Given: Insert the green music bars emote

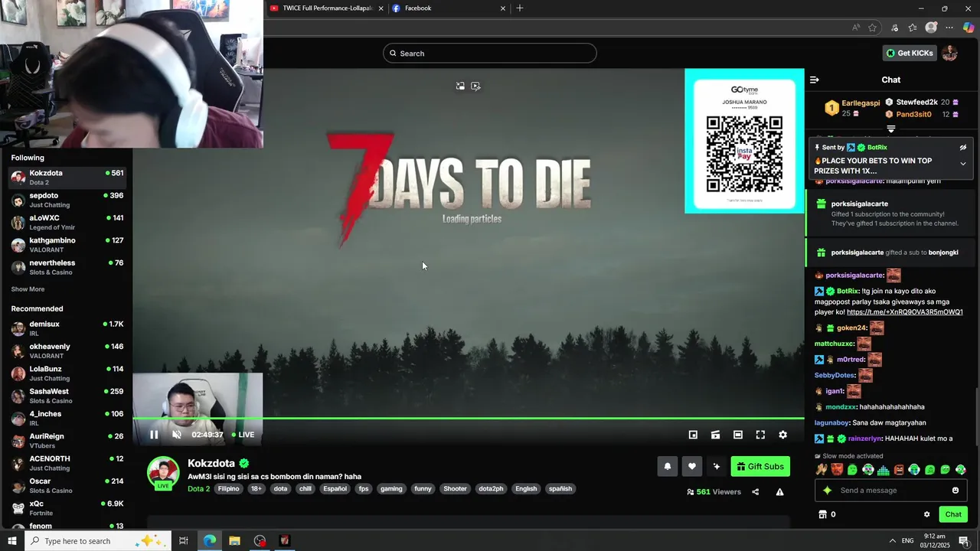Looking at the screenshot, I should tap(883, 470).
